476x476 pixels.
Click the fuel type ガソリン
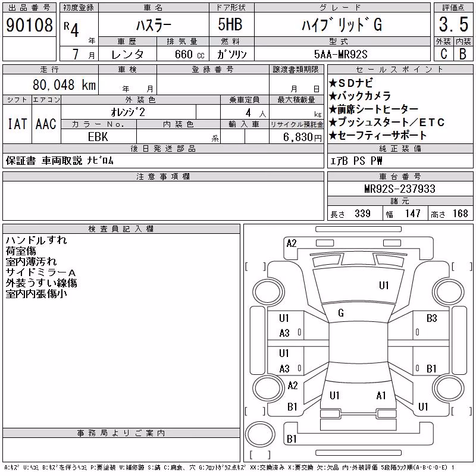pos(231,55)
